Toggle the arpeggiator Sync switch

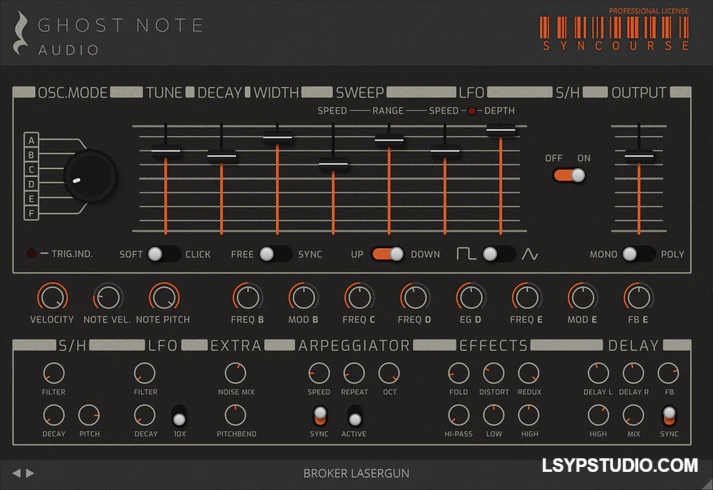point(320,415)
